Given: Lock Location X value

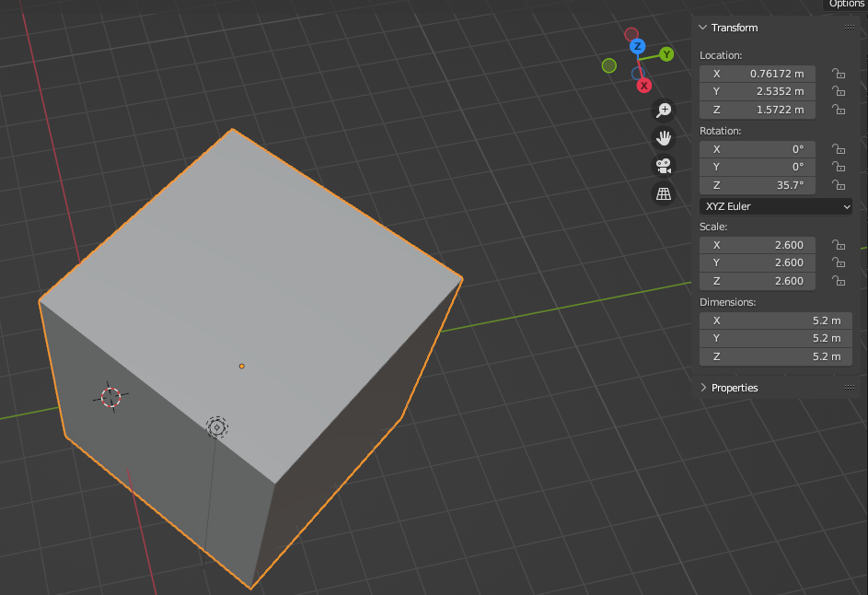Looking at the screenshot, I should [x=839, y=74].
